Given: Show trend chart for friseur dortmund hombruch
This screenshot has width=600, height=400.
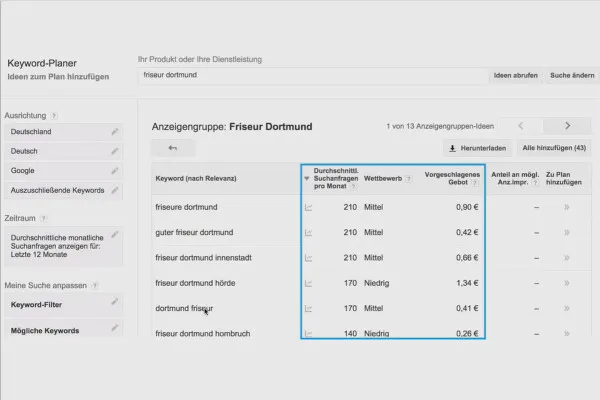Looking at the screenshot, I should pyautogui.click(x=308, y=333).
